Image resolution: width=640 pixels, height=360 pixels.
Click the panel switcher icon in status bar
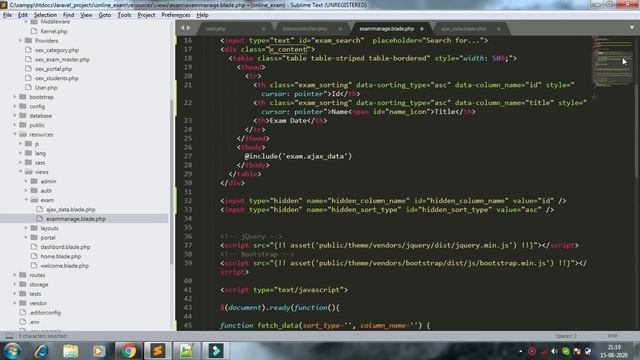(x=9, y=336)
